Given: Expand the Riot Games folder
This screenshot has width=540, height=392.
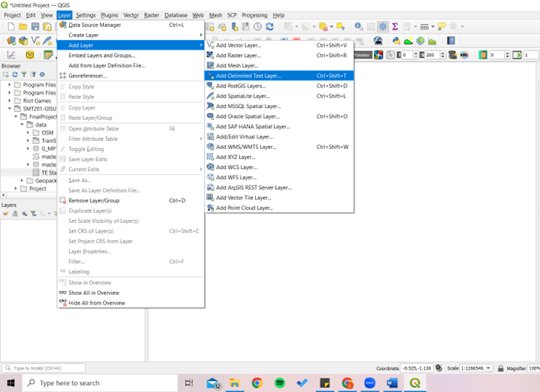Looking at the screenshot, I should coord(10,101).
